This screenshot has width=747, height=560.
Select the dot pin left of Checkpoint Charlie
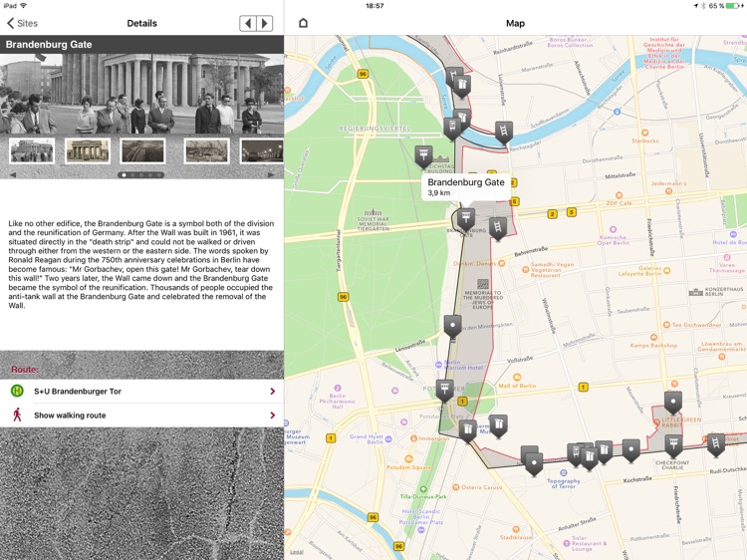point(631,450)
